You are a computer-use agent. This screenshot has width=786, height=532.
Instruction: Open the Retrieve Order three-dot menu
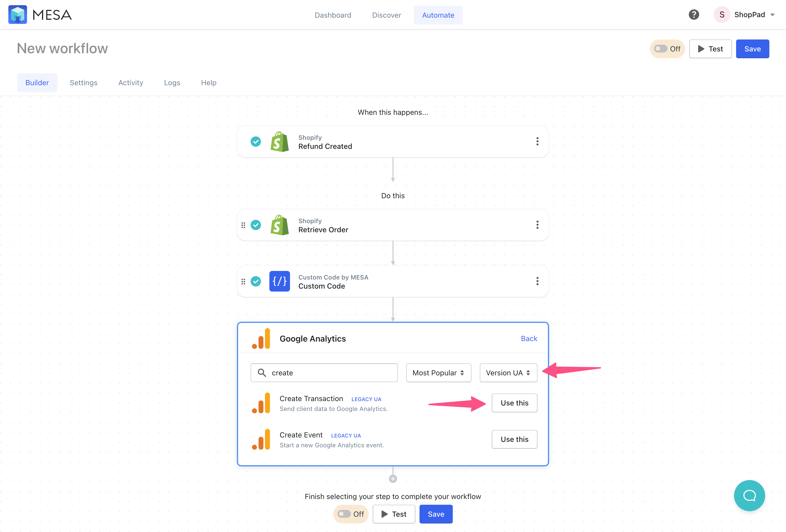point(537,225)
